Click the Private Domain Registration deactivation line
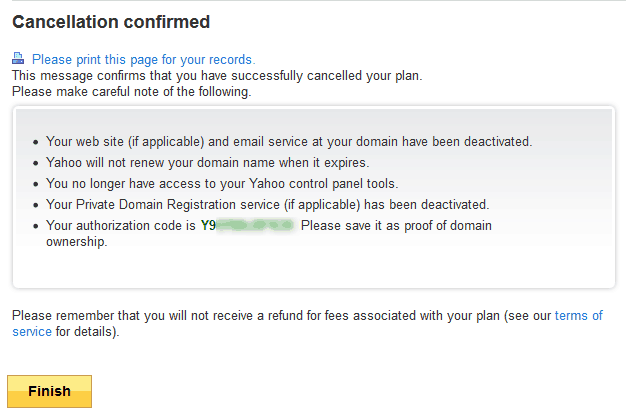Screen dimensions: 626x414 (x=267, y=204)
